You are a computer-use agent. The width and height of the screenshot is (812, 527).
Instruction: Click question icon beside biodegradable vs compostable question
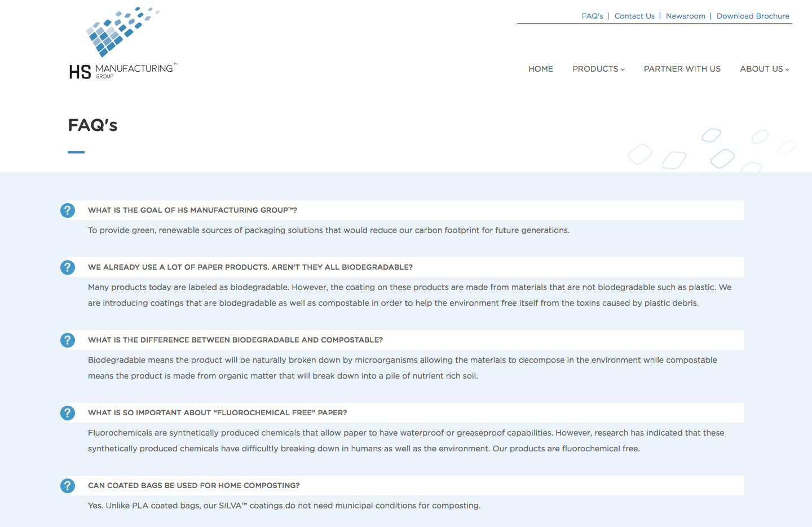tap(68, 340)
